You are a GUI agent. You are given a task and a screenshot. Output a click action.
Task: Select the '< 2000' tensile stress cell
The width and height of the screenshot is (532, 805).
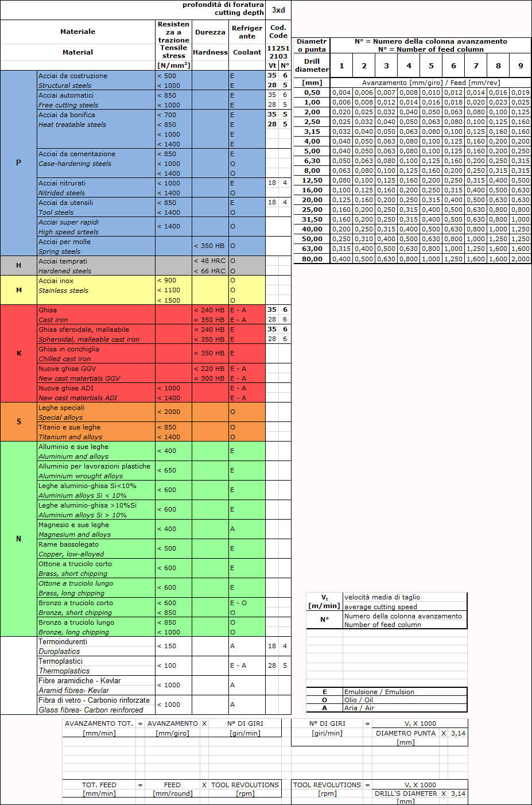[x=174, y=412]
